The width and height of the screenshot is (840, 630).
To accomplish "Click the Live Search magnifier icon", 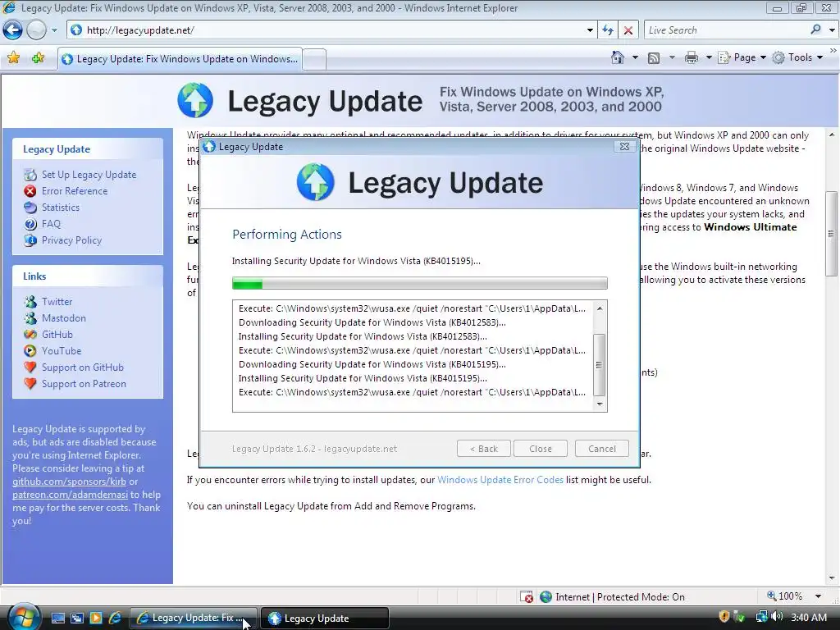I will 816,30.
